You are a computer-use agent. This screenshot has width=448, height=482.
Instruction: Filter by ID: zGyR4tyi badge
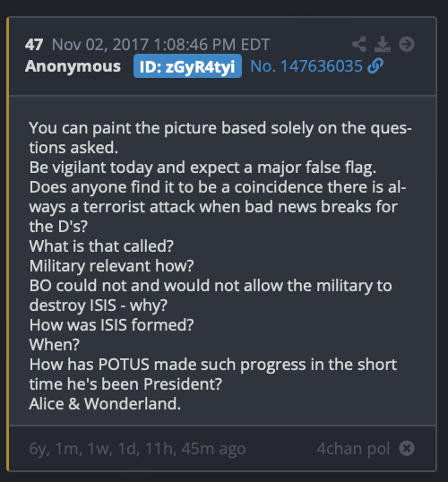(187, 66)
